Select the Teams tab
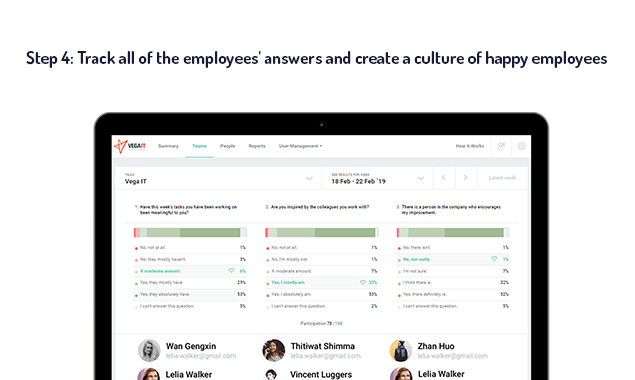The height and width of the screenshot is (380, 635). 199,146
